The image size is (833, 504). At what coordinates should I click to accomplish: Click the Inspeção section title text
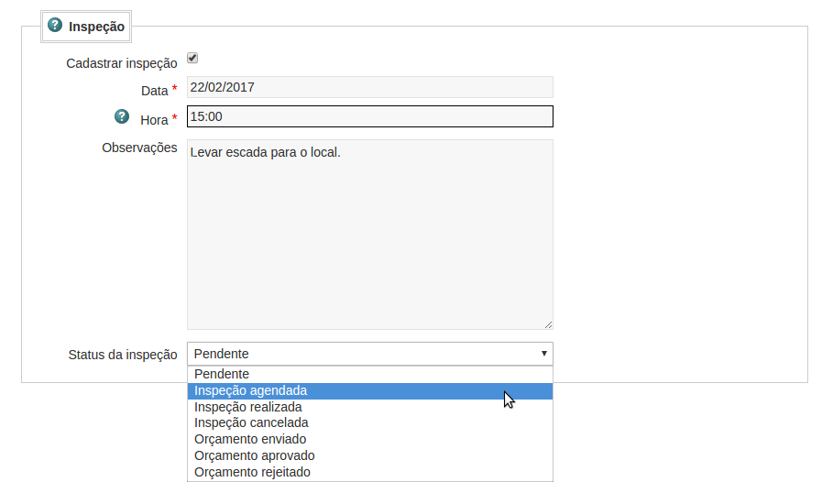point(96,27)
